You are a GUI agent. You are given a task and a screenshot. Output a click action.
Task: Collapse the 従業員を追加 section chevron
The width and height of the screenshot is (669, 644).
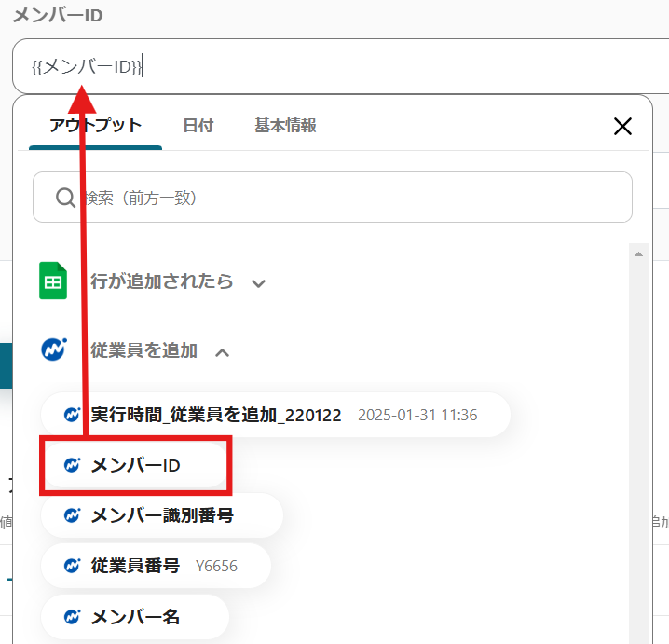(x=222, y=352)
